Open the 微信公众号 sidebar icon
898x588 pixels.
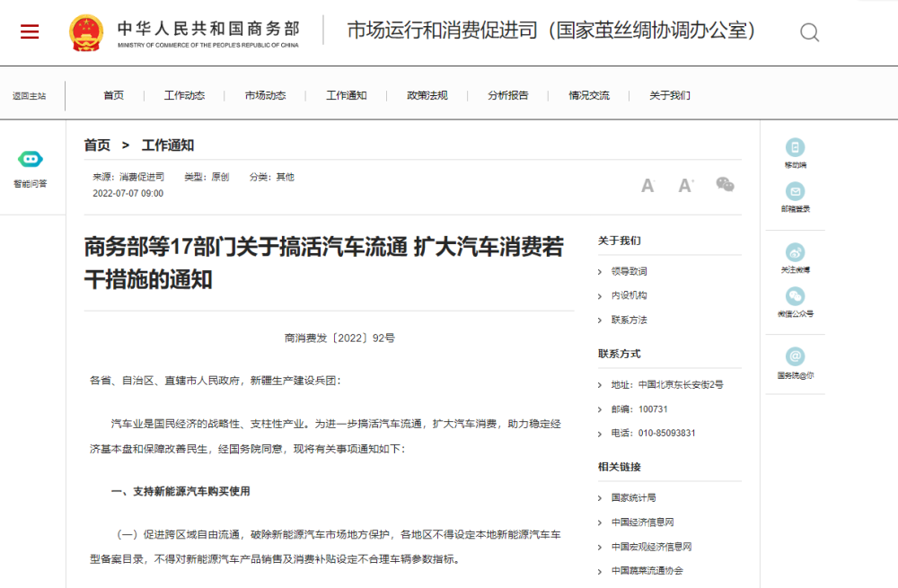click(795, 297)
